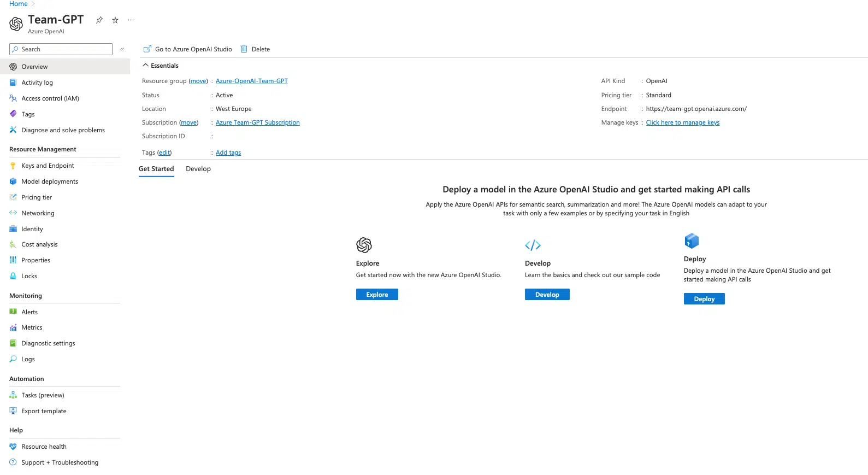Viewport: 868px width, 475px height.
Task: Click the Locks padlock icon
Action: pyautogui.click(x=13, y=276)
